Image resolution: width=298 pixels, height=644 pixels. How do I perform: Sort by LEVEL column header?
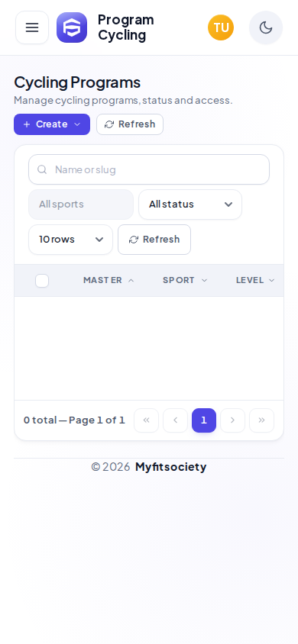(x=255, y=281)
